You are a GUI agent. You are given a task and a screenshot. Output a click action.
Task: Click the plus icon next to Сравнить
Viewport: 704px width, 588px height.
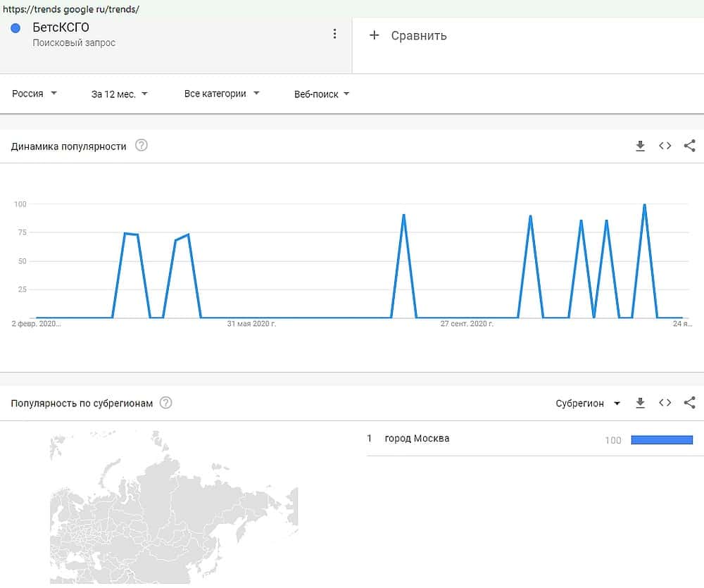click(x=375, y=35)
